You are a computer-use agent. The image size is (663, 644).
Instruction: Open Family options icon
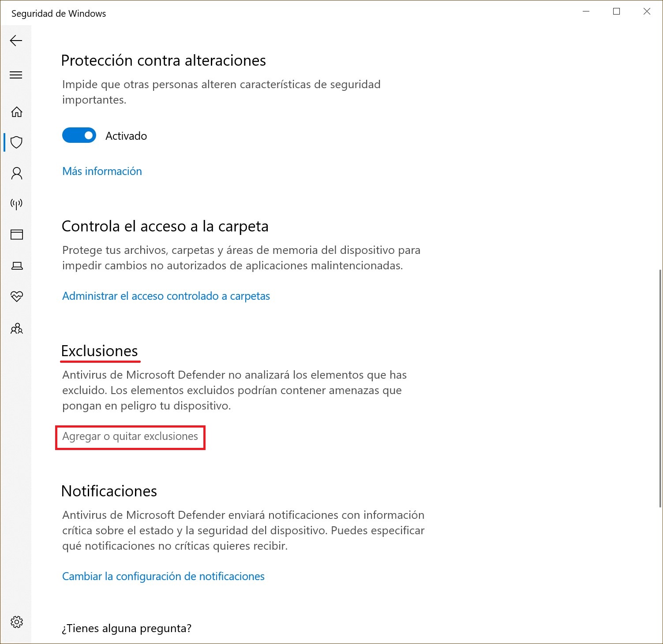click(17, 328)
